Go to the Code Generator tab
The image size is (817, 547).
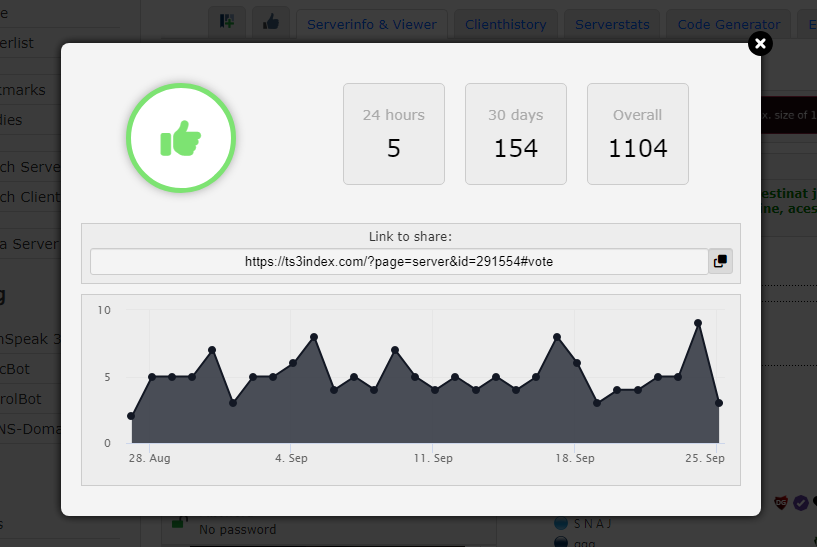coord(728,24)
